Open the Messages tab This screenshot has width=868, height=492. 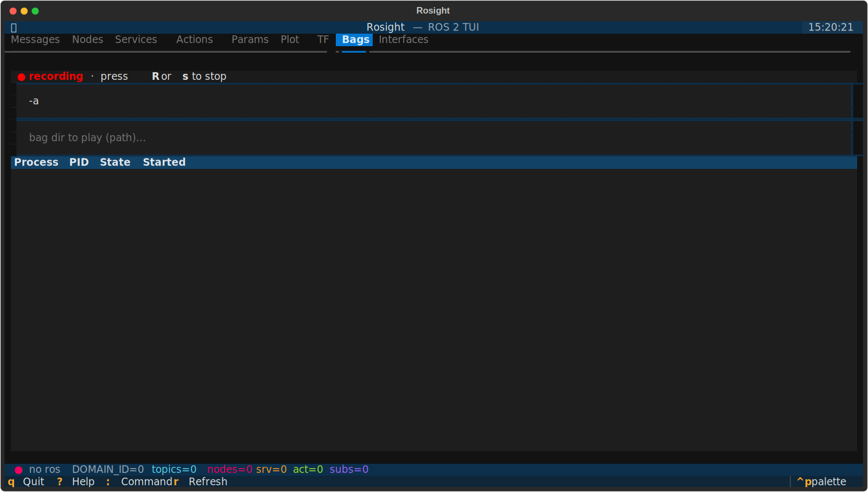pos(35,40)
